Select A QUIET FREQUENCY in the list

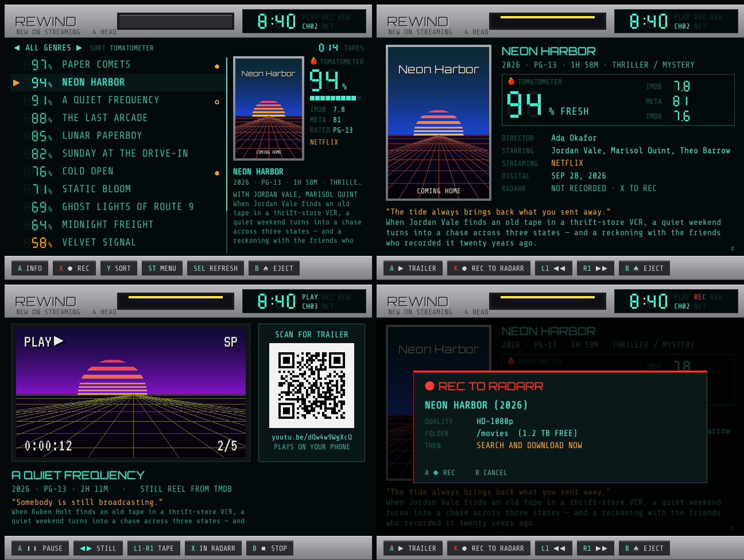coord(118,100)
